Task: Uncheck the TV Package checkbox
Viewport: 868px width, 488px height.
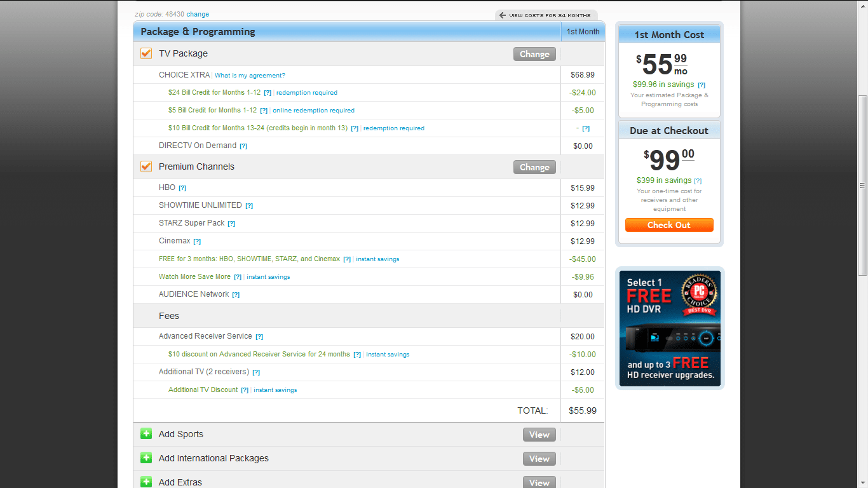Action: tap(146, 54)
